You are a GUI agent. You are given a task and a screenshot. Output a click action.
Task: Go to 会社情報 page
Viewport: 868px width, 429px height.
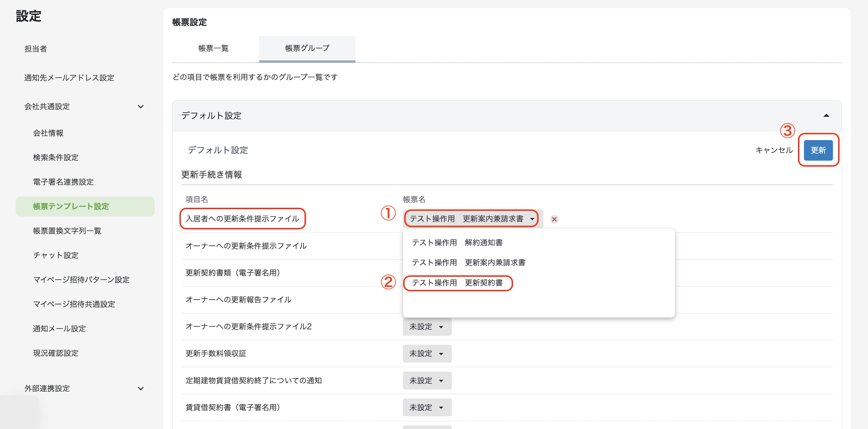click(48, 133)
